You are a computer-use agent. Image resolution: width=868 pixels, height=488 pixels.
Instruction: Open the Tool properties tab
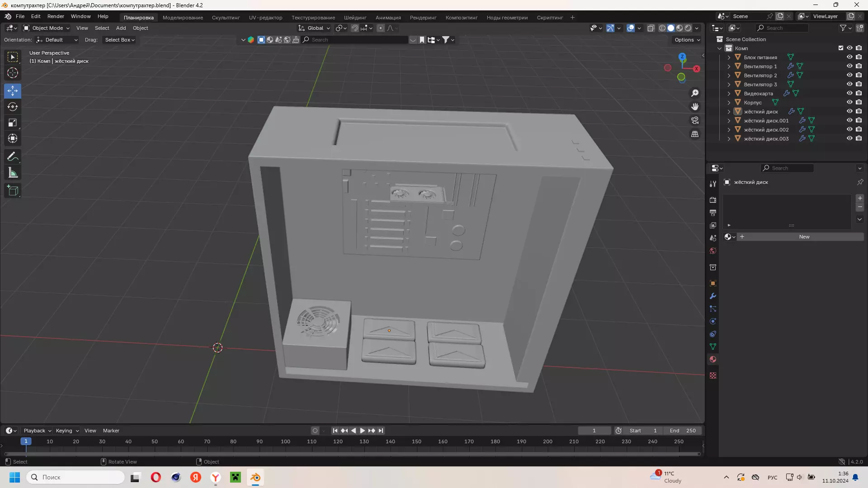(713, 184)
